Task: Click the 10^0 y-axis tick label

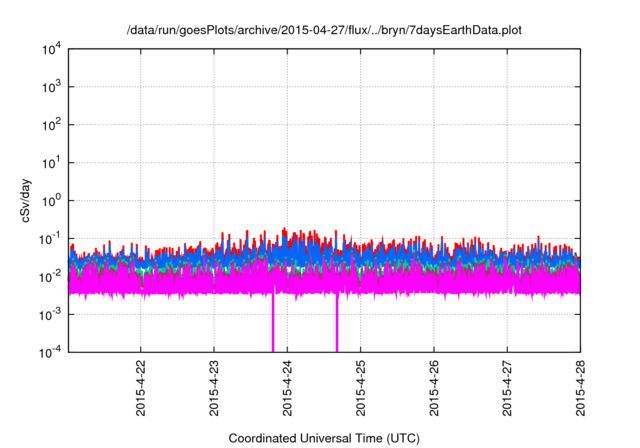Action: [x=51, y=201]
